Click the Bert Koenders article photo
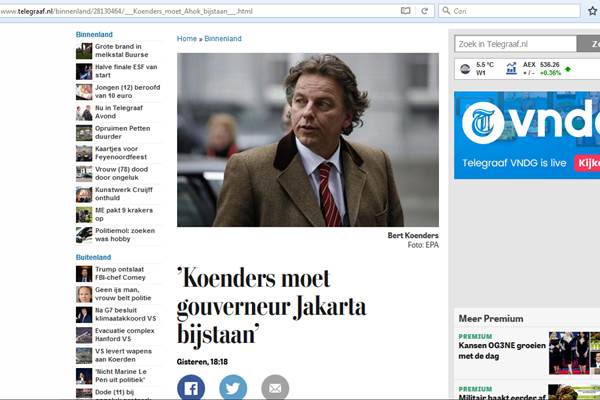This screenshot has width=600, height=400. tap(308, 140)
